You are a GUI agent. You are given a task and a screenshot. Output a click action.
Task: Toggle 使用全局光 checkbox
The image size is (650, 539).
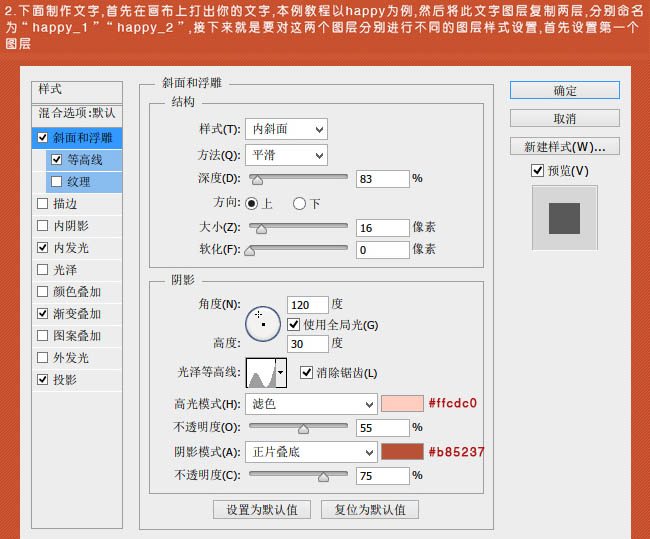click(x=293, y=324)
